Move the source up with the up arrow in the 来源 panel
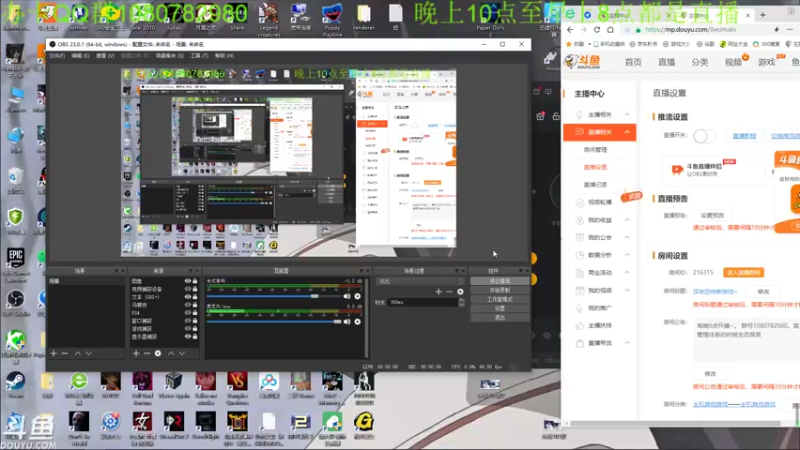Viewport: 800px width, 450px height. [171, 353]
